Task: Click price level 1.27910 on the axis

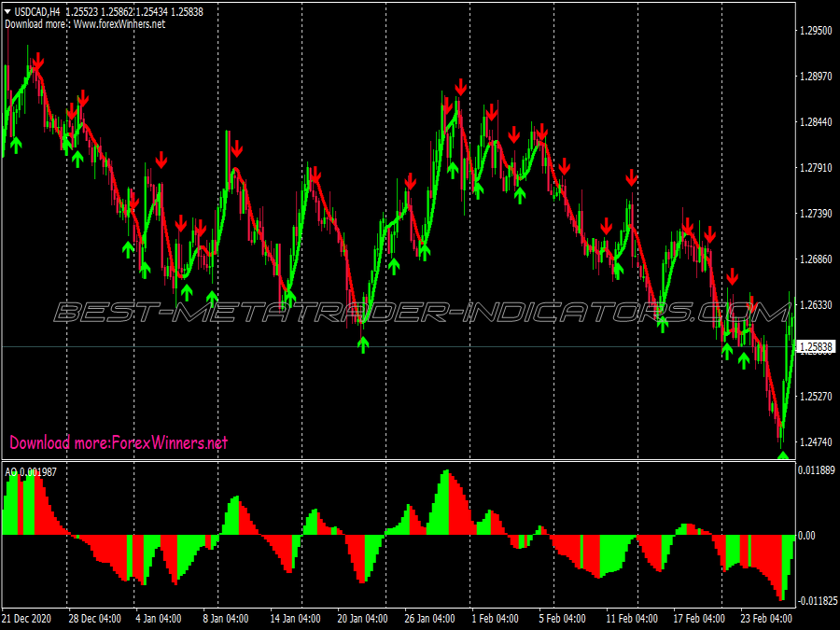Action: point(816,168)
